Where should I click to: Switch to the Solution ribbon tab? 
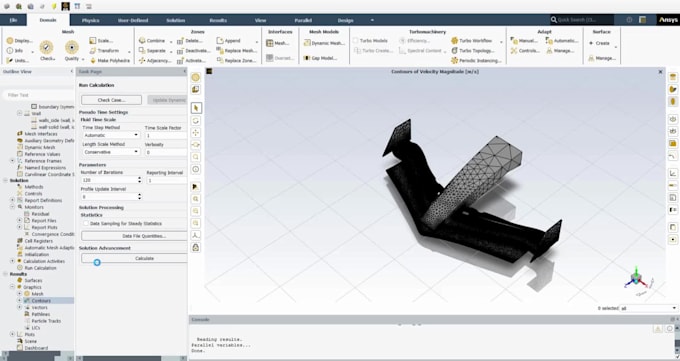(176, 20)
